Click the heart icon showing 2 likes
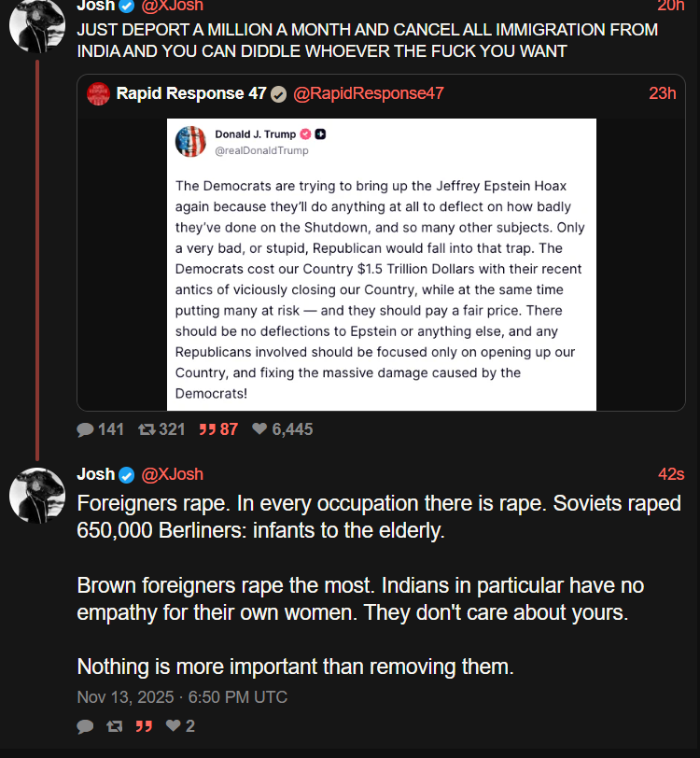Screen dimensions: 700x758 173,726
